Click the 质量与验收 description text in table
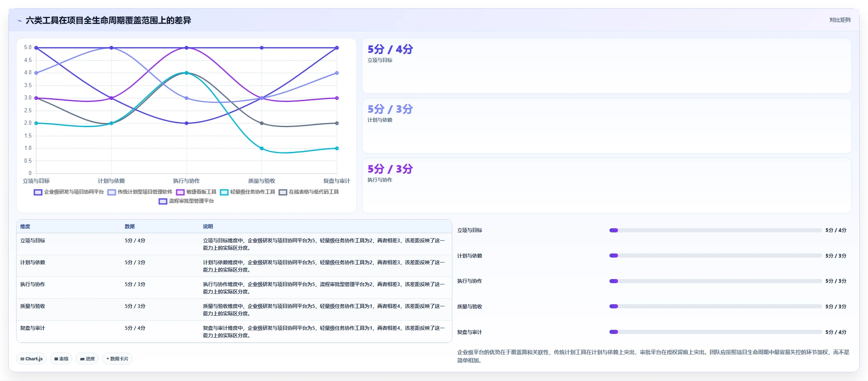 324,310
